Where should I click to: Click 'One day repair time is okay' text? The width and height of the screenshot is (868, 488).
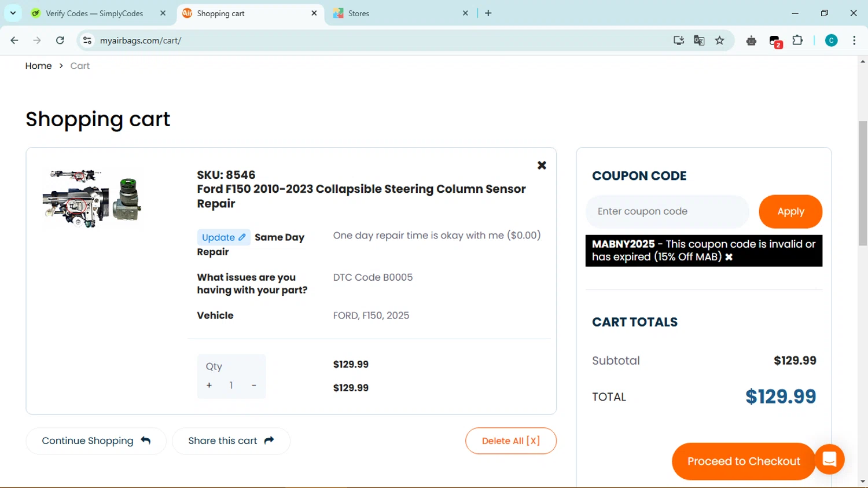click(x=437, y=236)
